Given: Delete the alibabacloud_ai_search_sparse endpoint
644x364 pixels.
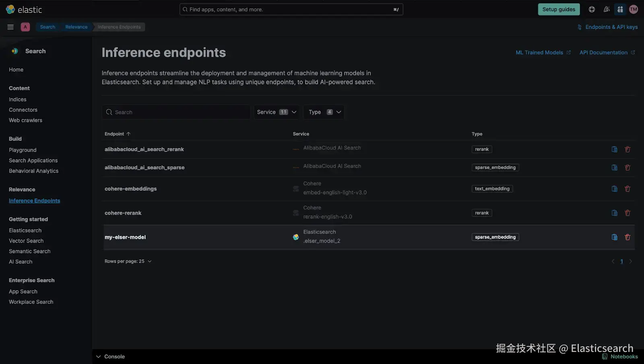Looking at the screenshot, I should (x=627, y=168).
